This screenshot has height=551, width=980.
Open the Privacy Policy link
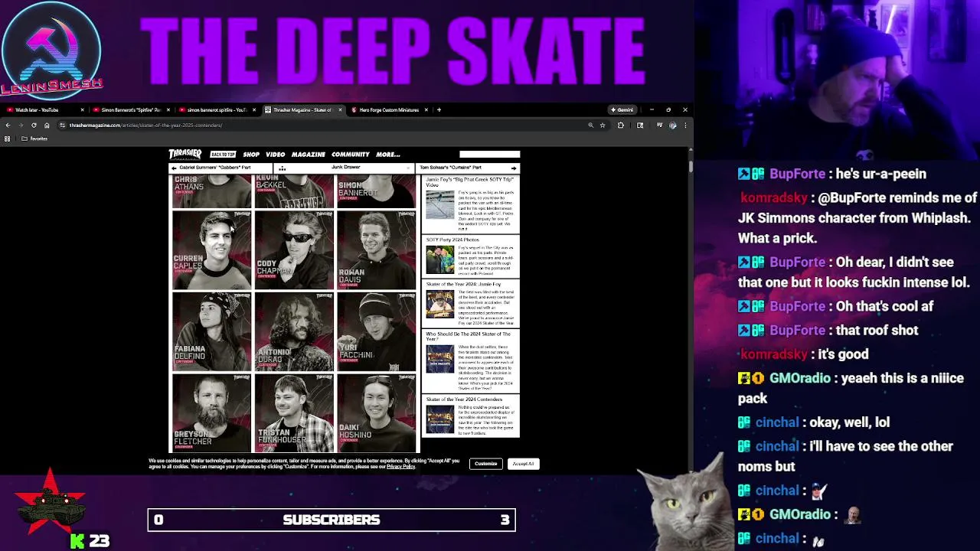pos(400,467)
